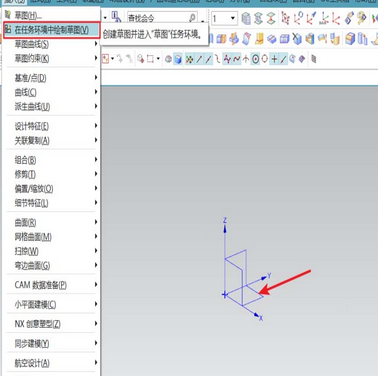Click the shaded blue cube display icon
378x376 pixels.
click(178, 59)
